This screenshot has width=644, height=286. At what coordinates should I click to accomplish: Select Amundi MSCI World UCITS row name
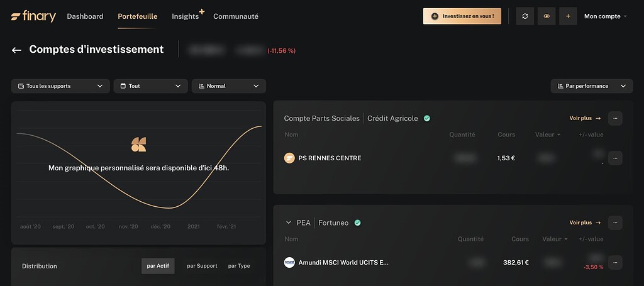[x=343, y=263]
